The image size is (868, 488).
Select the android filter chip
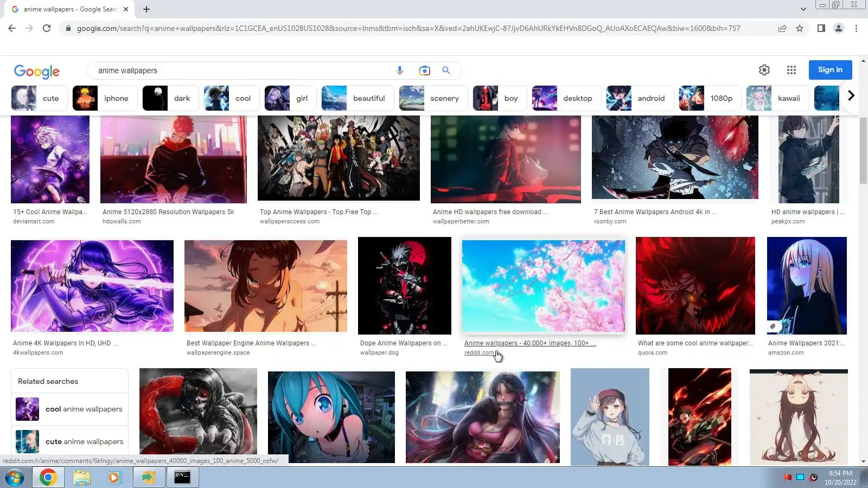640,98
